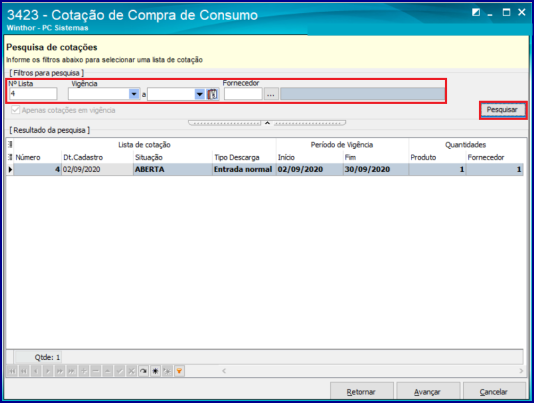Open the Vigência end date dropdown

(200, 94)
